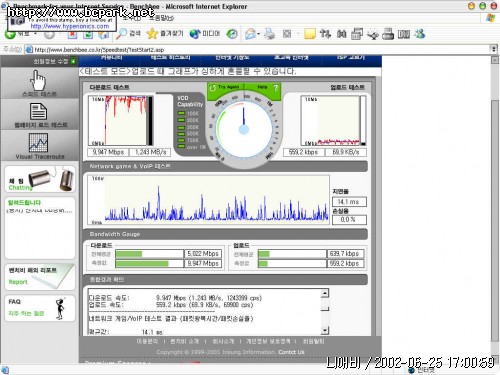Click the page scrollbar up arrow
This screenshot has height=375, width=500.
[x=495, y=60]
